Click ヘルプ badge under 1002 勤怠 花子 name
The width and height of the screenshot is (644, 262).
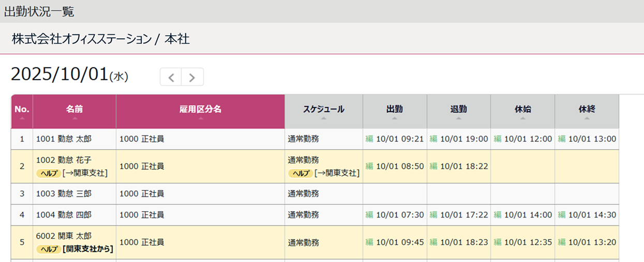pos(48,173)
